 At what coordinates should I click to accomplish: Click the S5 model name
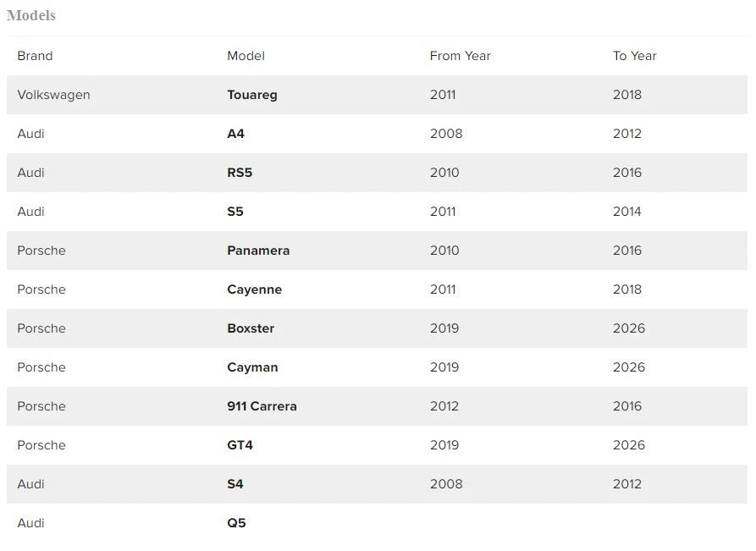[x=235, y=212]
